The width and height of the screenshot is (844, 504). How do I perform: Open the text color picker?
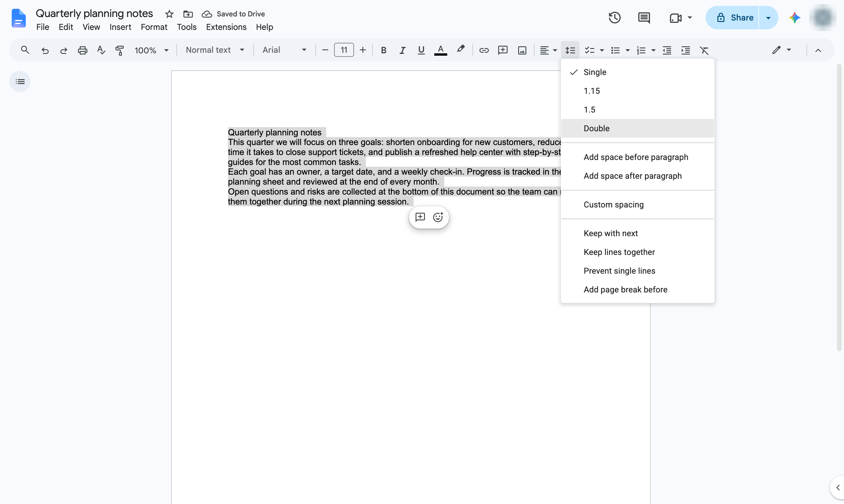pos(440,50)
